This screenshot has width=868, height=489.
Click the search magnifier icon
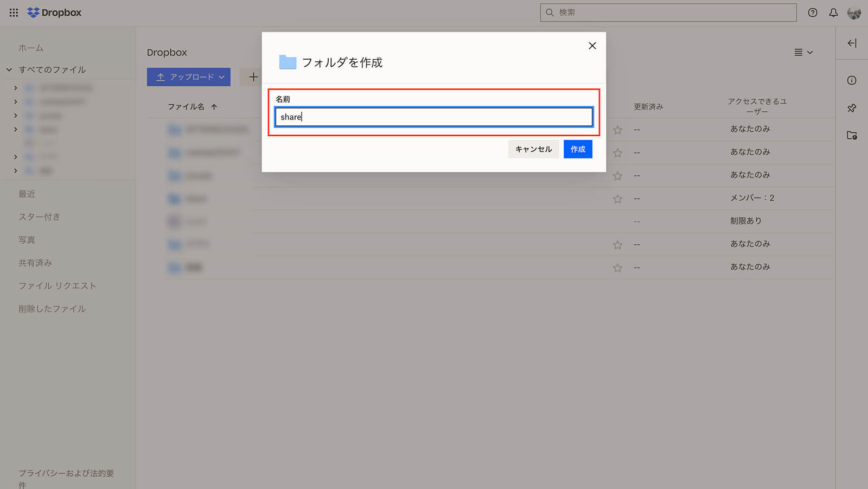550,12
